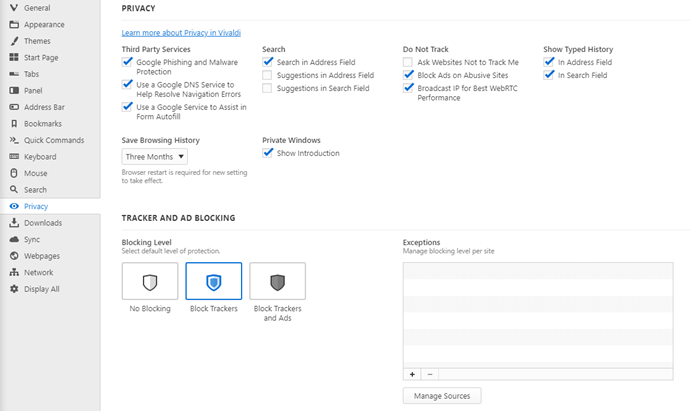Open Learn more about Privacy in Vivaldi
Screen dimensions: 700x411
tap(181, 33)
